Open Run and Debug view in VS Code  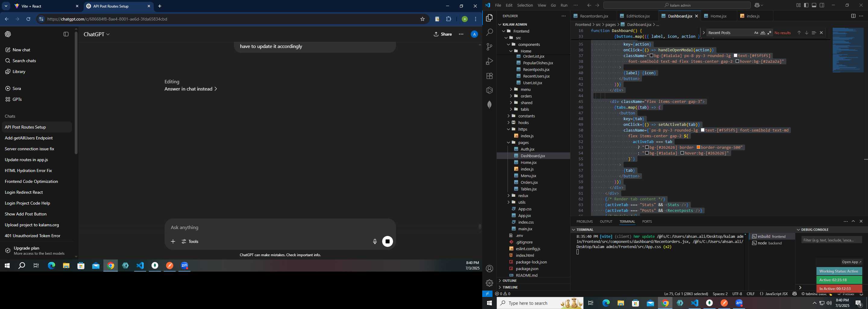pos(489,61)
